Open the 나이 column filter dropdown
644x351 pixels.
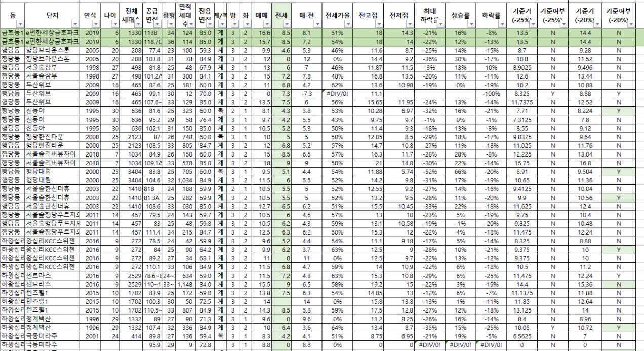point(116,24)
